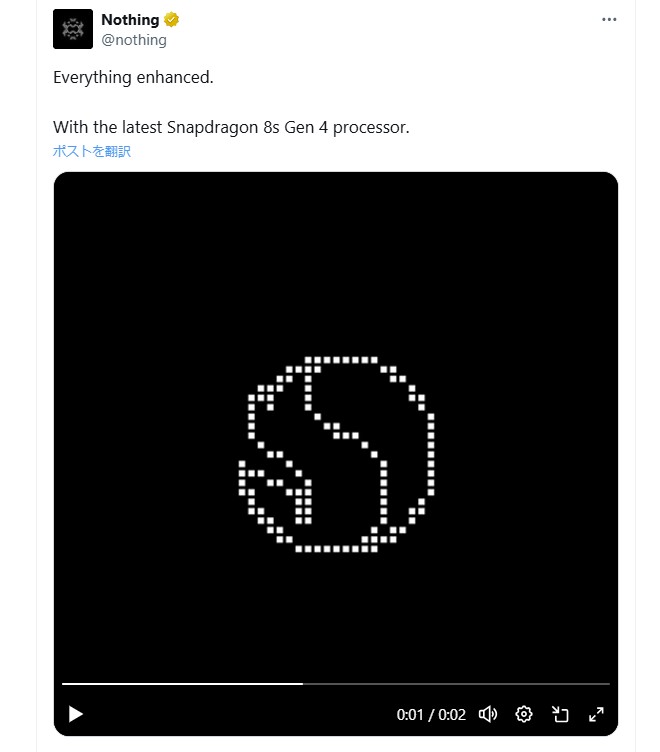The height and width of the screenshot is (752, 660).
Task: Click the end of the progress bar
Action: coord(607,683)
